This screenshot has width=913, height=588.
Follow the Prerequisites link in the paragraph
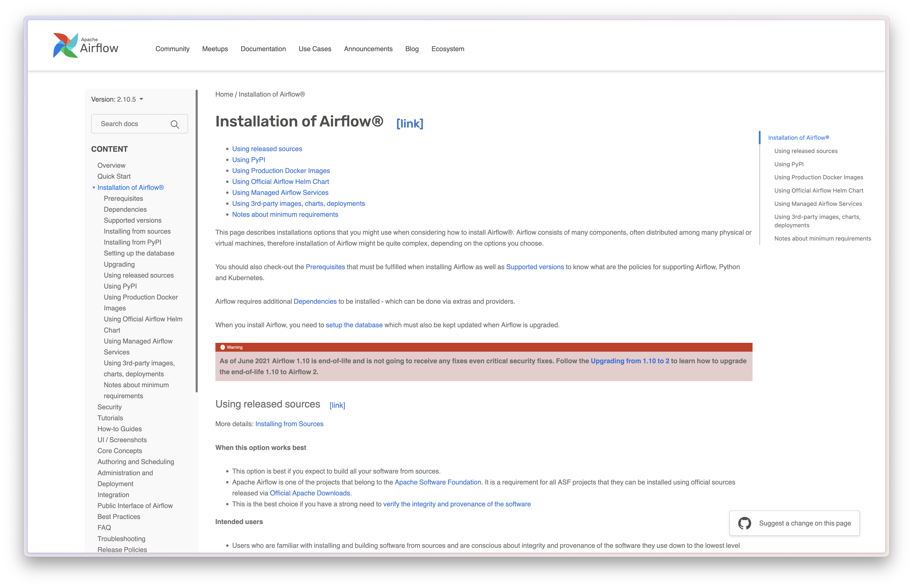(x=326, y=267)
